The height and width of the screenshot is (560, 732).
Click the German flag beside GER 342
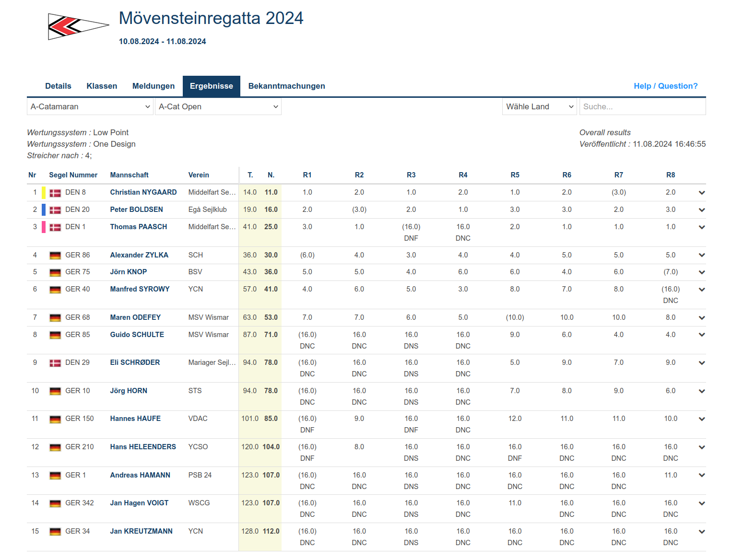coord(55,504)
